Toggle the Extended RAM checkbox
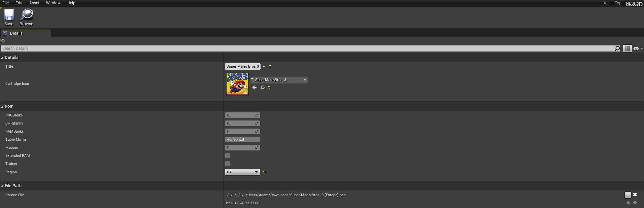644x208 pixels. tap(228, 155)
